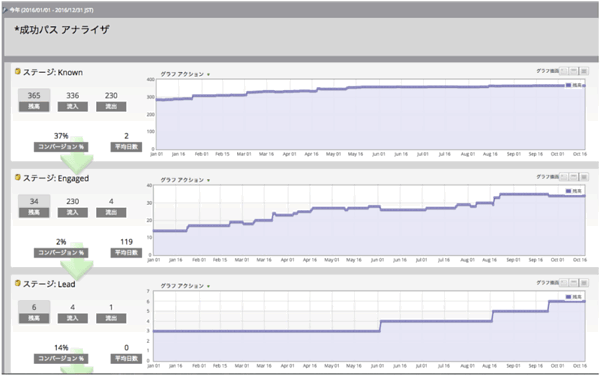
Task: Click leftmost graph display icon for Lead stage
Action: [564, 283]
